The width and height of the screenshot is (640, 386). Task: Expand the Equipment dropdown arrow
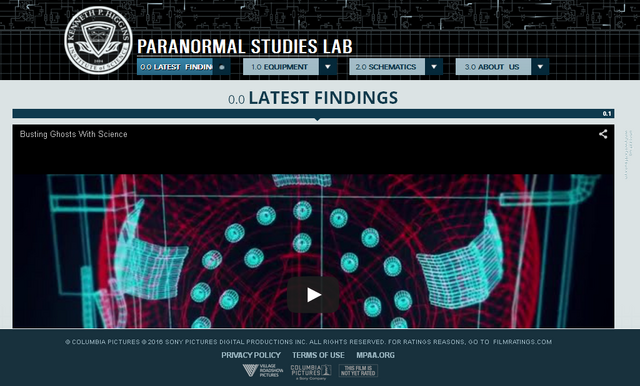[x=328, y=67]
